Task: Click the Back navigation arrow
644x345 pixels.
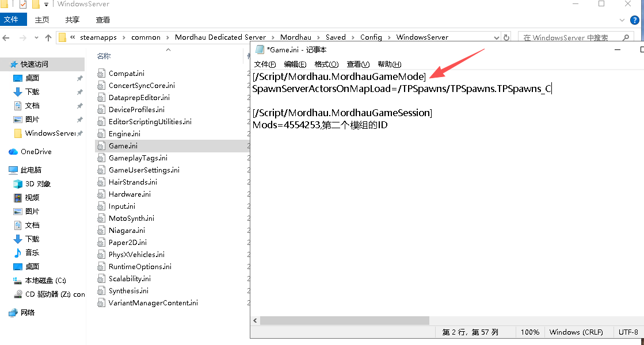Action: pos(7,37)
